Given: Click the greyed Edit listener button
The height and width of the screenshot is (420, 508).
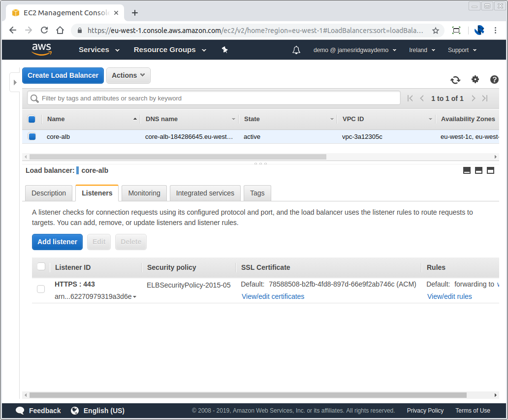Looking at the screenshot, I should point(99,242).
